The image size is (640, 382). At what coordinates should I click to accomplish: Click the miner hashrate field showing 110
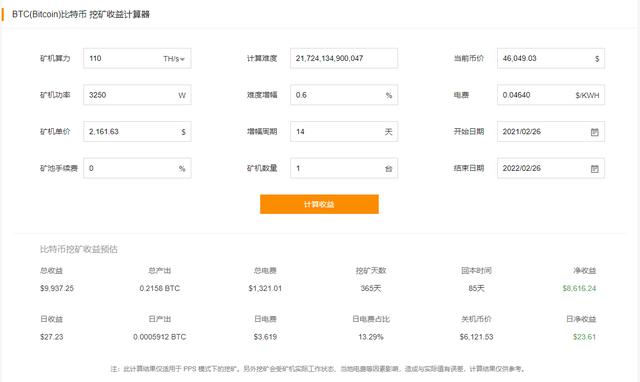click(137, 58)
